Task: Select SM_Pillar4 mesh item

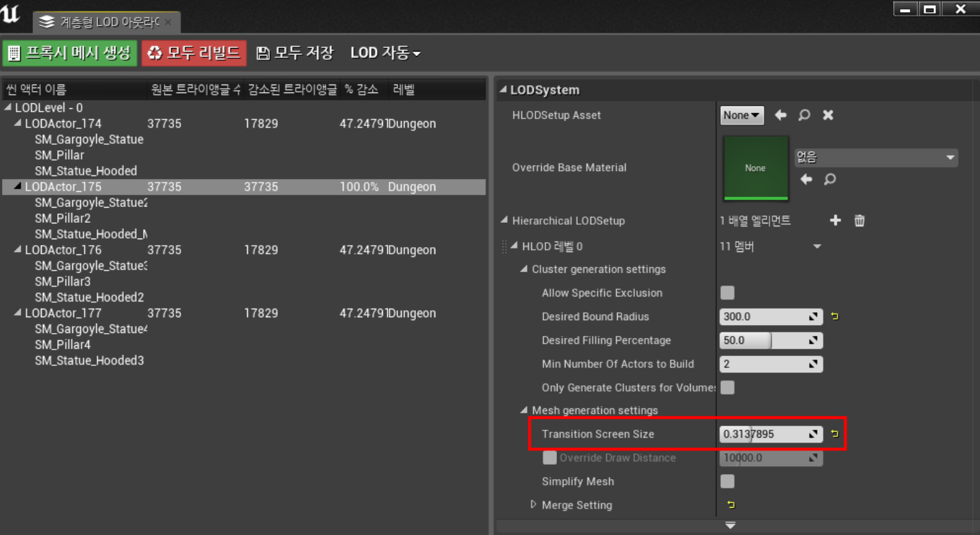Action: (x=63, y=344)
